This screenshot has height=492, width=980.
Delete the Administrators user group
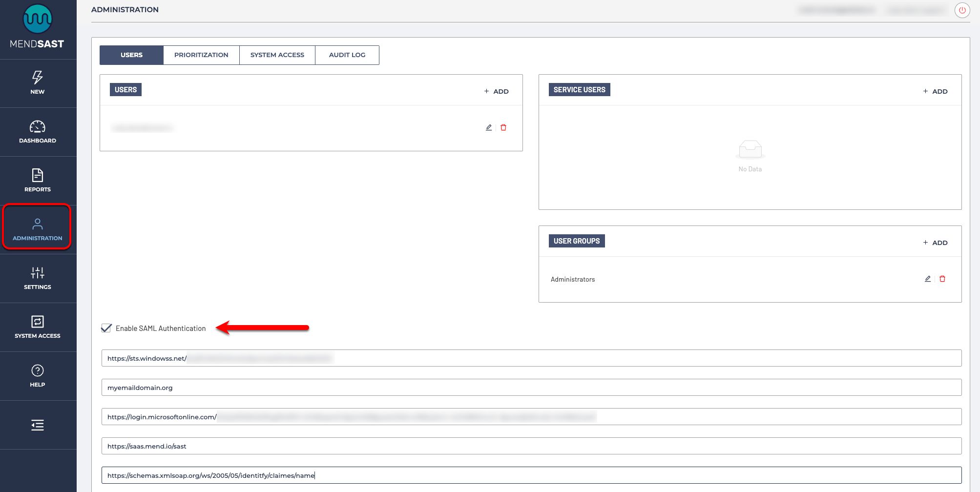pos(942,279)
